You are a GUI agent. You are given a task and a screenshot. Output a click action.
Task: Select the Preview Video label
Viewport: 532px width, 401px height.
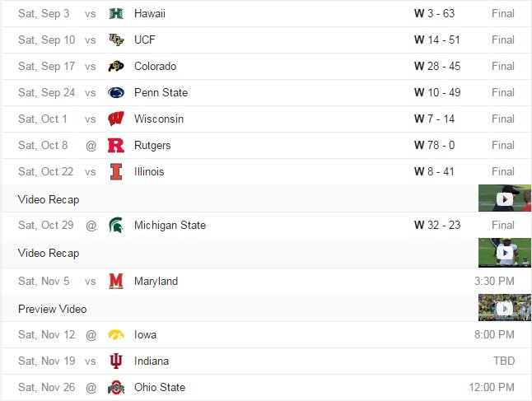pos(52,309)
